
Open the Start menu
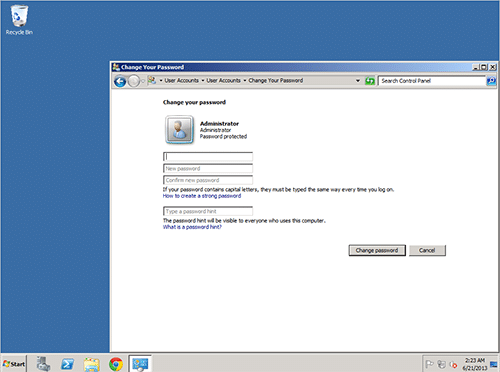[x=14, y=364]
